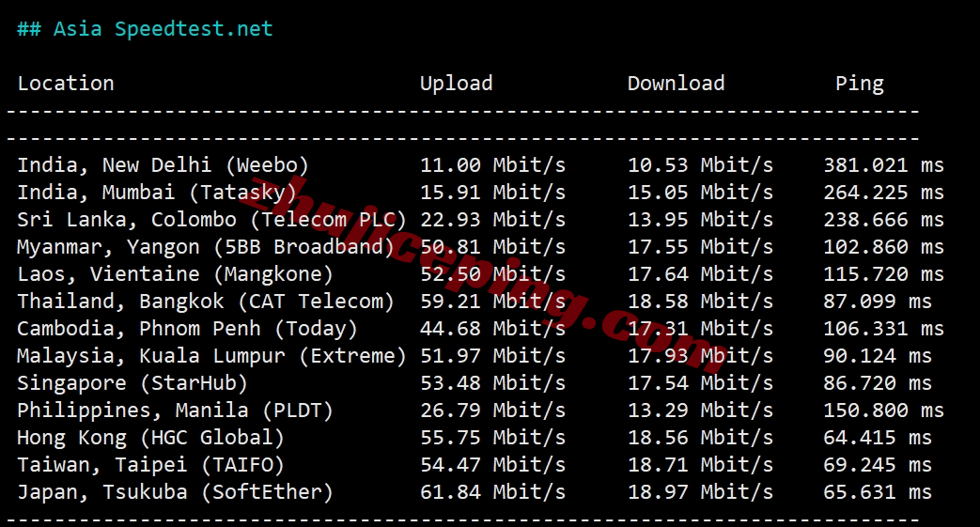Click the 18.56 Mbit/s download value
980x527 pixels.
[x=700, y=438]
